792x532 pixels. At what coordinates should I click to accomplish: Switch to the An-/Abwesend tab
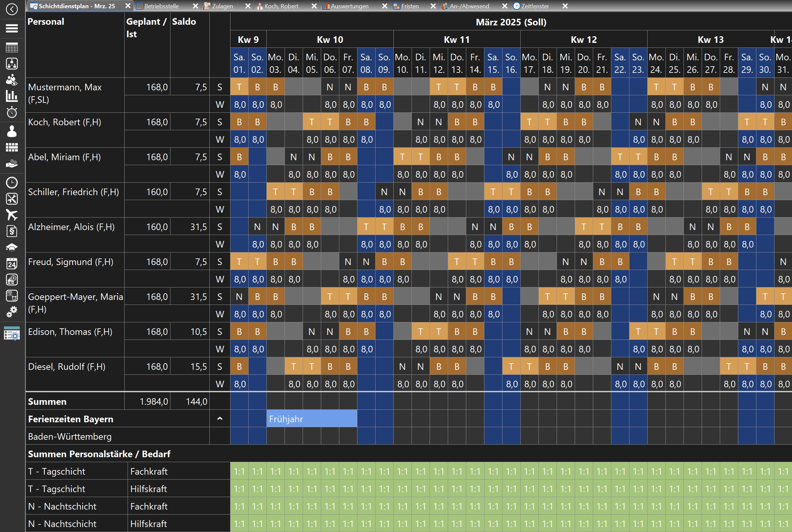[469, 6]
